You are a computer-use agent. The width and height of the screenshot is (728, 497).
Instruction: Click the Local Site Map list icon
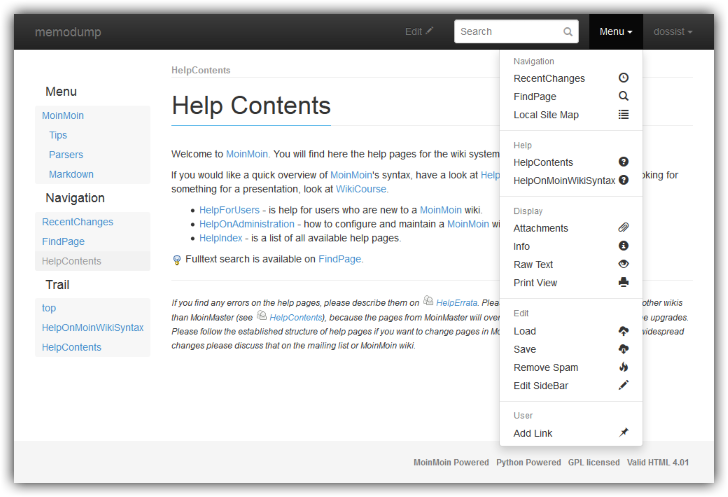click(x=623, y=115)
